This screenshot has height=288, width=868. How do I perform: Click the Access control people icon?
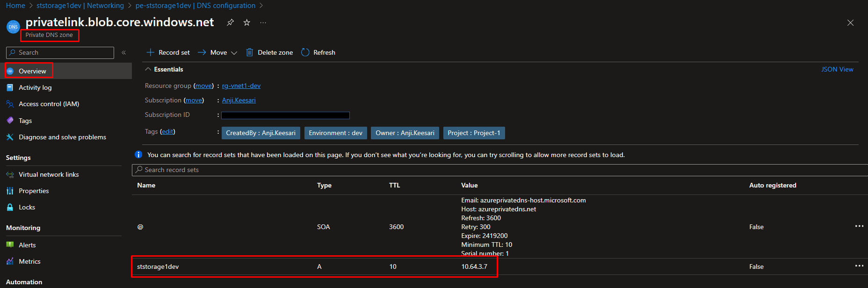tap(10, 104)
